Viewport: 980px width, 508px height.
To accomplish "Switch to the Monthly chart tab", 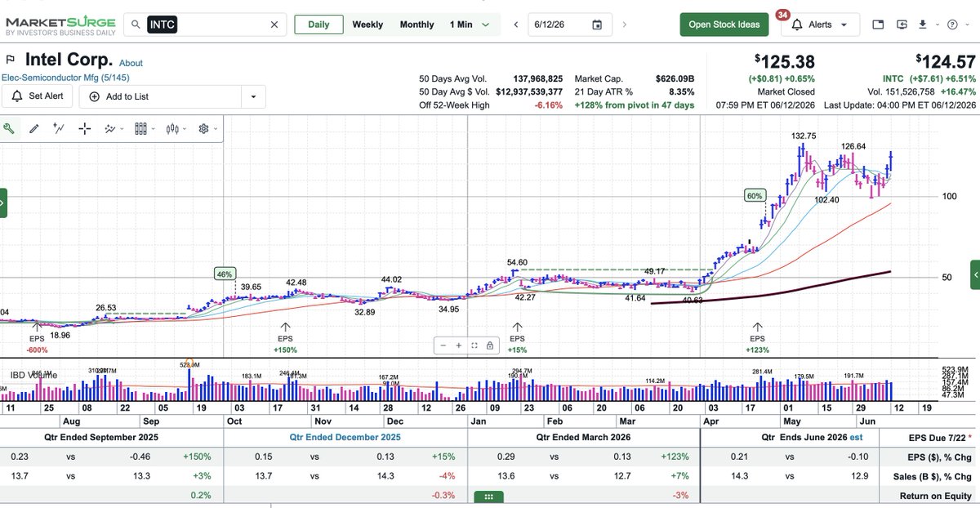I will (416, 25).
